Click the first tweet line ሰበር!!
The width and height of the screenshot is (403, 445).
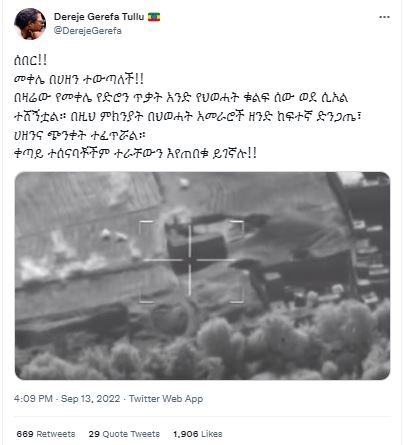point(30,60)
